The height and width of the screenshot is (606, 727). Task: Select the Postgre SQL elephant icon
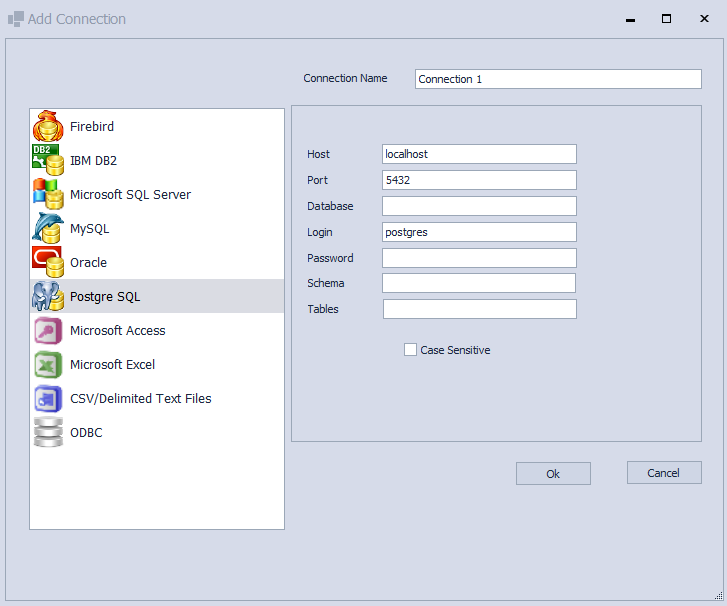coord(48,296)
